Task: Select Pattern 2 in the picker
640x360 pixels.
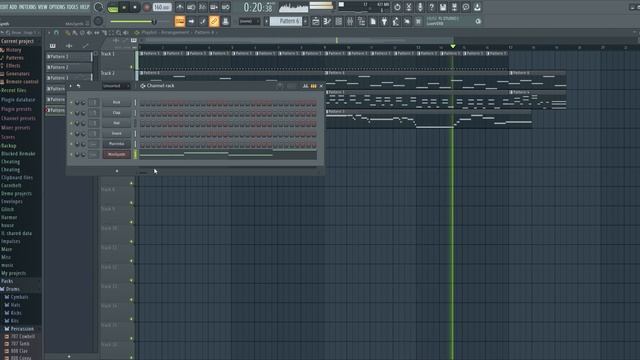Action: [x=69, y=67]
